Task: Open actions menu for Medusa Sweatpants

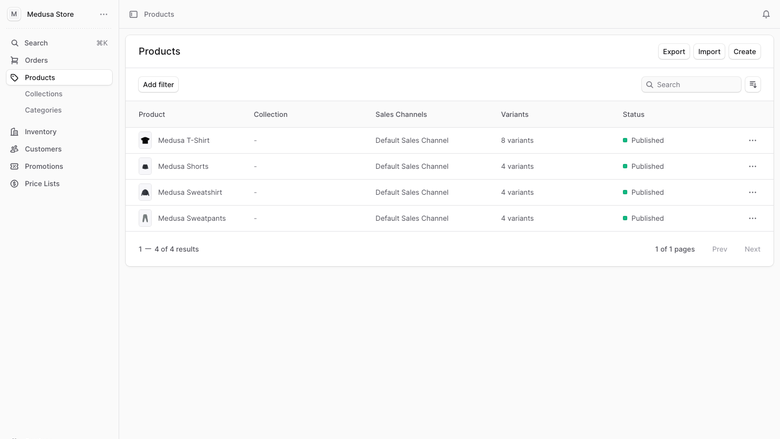Action: coord(752,218)
